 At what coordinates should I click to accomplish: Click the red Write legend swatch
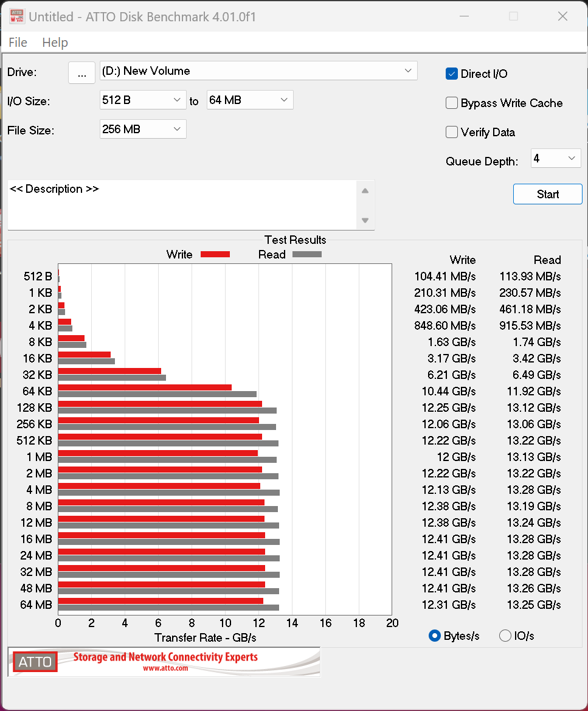tap(215, 255)
